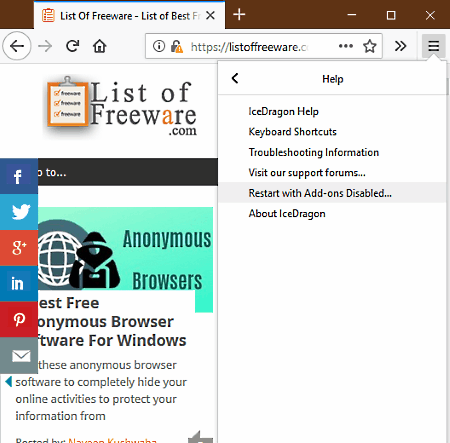Open the browser home page
Screen dimensions: 450x443
coord(99,46)
